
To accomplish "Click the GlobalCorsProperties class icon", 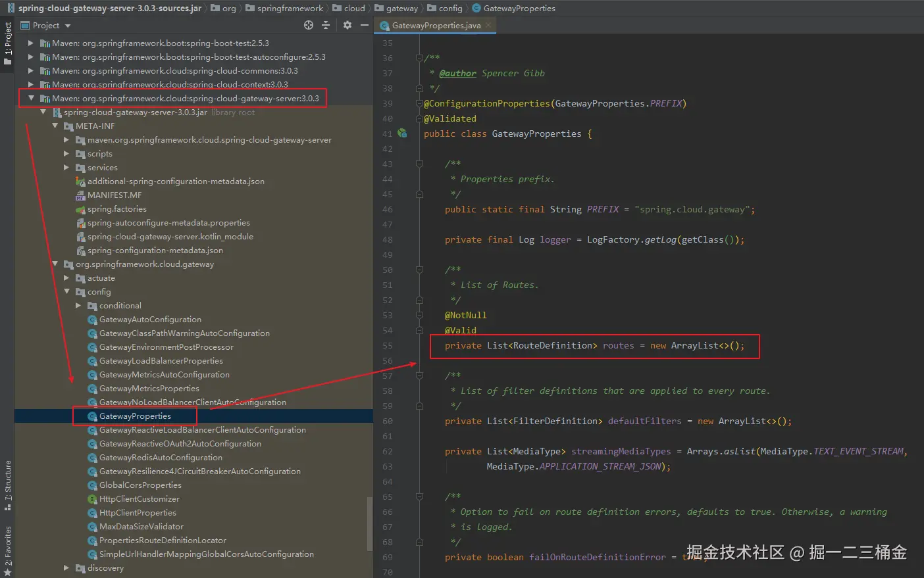I will coord(93,485).
